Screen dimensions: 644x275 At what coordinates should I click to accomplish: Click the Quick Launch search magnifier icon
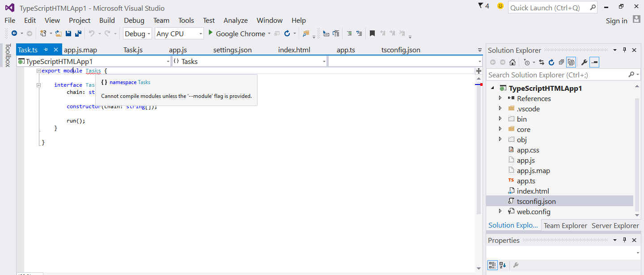pyautogui.click(x=593, y=7)
